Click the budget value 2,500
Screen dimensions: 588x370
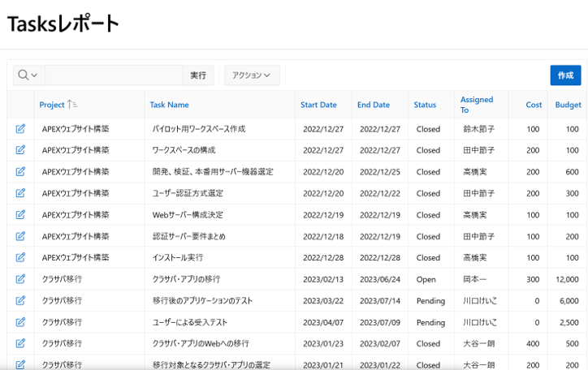(569, 322)
